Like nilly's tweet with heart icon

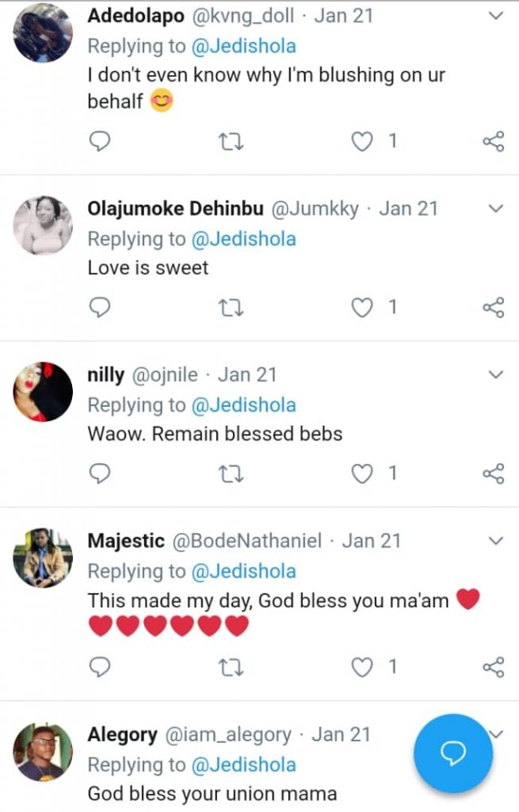coord(362,473)
